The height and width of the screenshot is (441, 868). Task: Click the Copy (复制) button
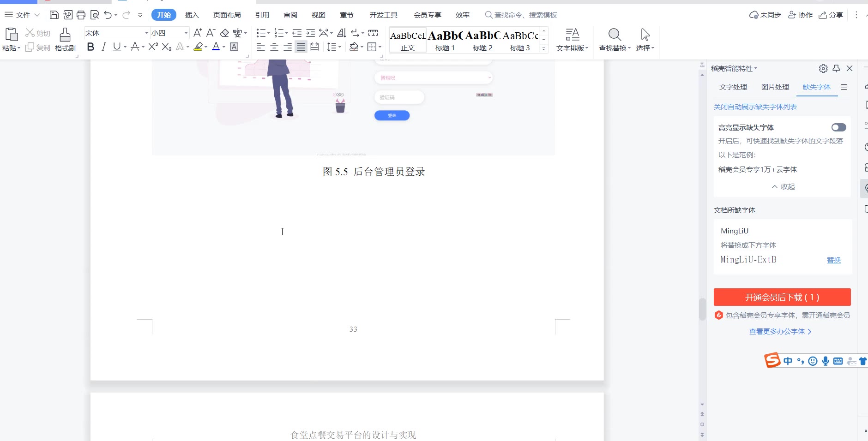(38, 47)
